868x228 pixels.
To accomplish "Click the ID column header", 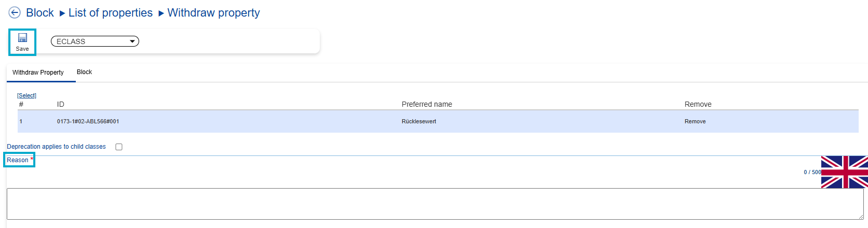I will 61,104.
